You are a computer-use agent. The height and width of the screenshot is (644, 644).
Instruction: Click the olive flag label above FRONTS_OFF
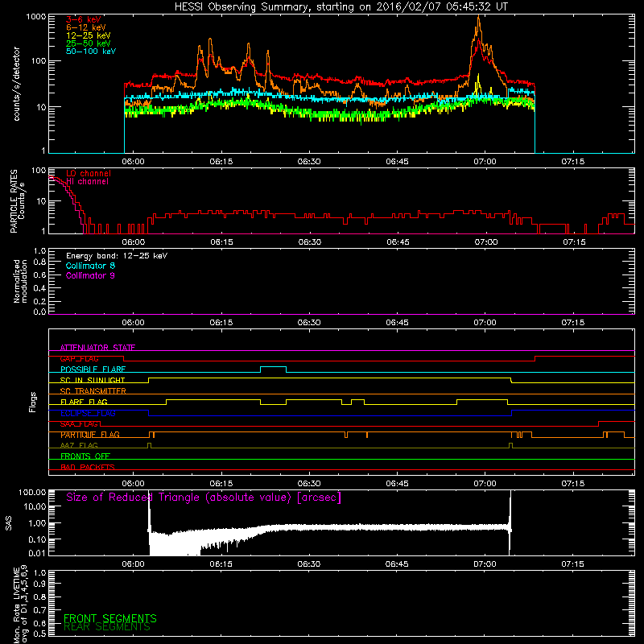point(79,445)
